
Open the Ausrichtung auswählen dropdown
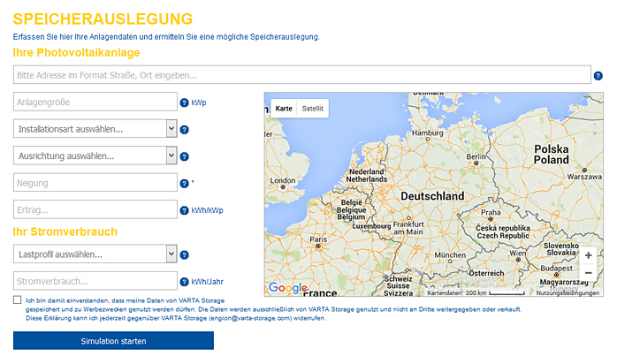[95, 155]
